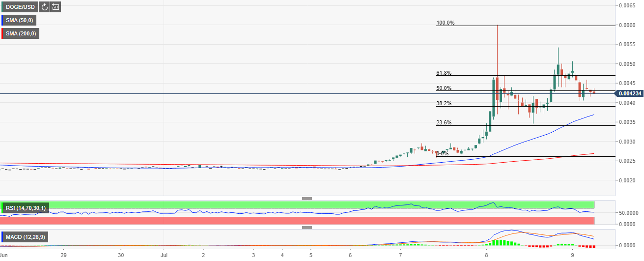The width and height of the screenshot is (644, 261).
Task: Click the 9 date label on time axis
Action: coord(573,256)
